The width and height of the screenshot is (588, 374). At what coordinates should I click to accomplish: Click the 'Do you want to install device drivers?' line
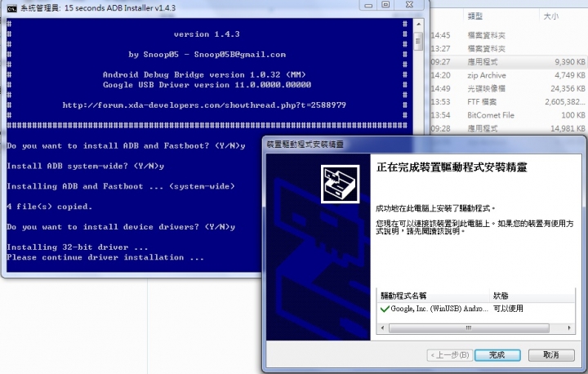121,227
